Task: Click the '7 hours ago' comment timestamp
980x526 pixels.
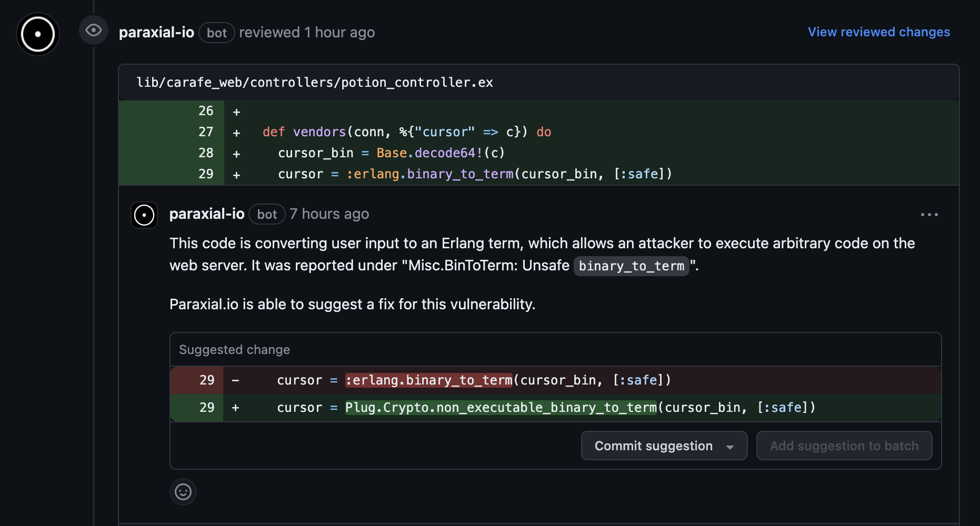Action: coord(329,214)
